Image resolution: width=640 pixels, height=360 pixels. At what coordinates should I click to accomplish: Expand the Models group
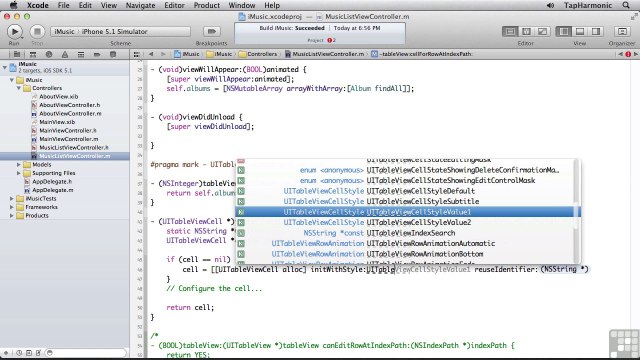(19, 164)
